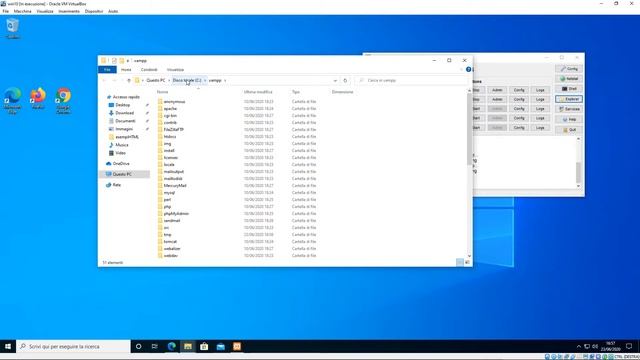
Task: Switch to XAMPP from the taskbar
Action: click(x=237, y=346)
